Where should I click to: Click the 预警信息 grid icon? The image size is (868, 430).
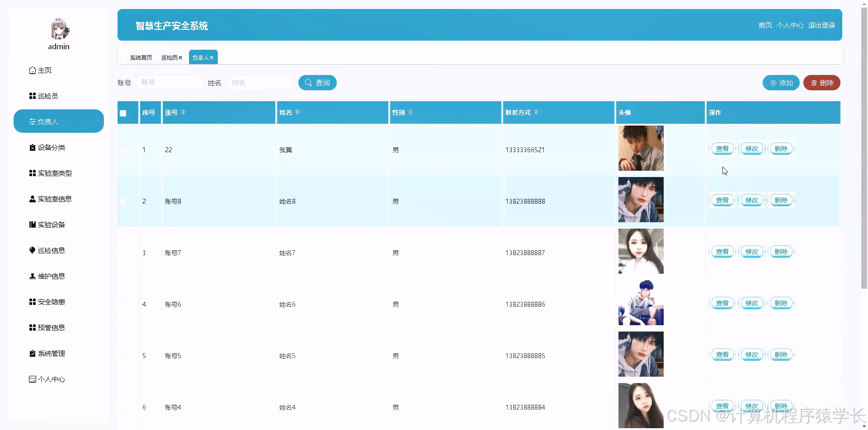tap(33, 327)
